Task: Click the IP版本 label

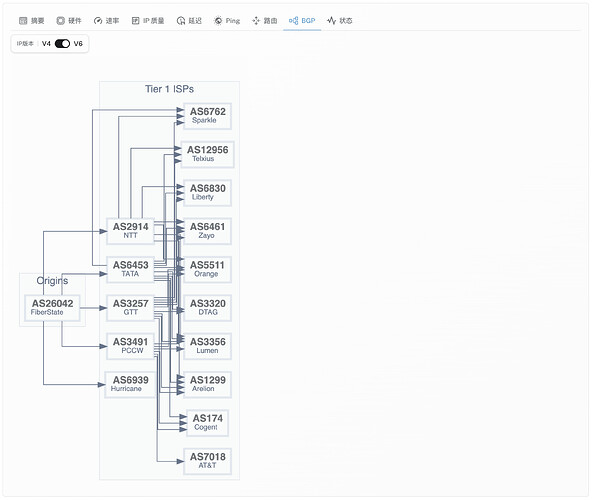Action: pyautogui.click(x=25, y=44)
